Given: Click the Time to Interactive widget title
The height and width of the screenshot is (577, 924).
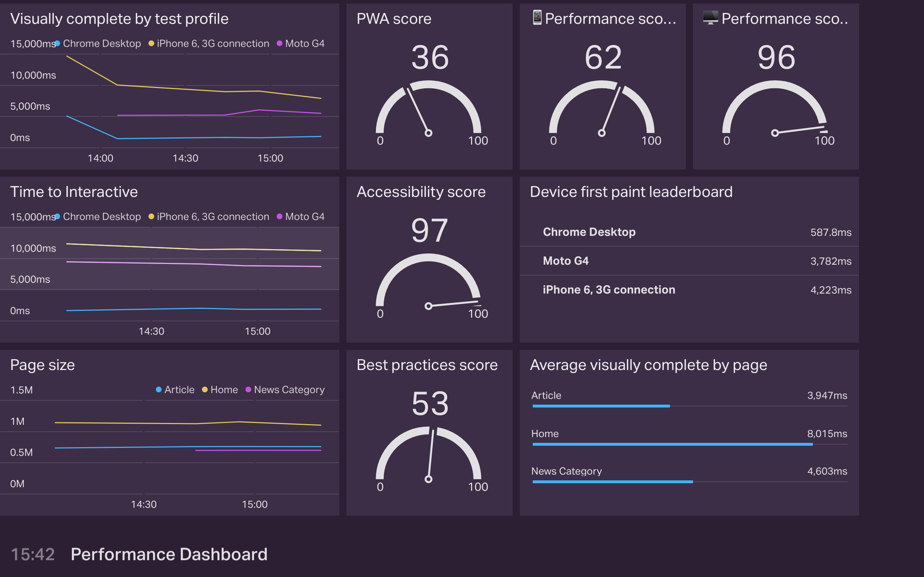Looking at the screenshot, I should 74,191.
